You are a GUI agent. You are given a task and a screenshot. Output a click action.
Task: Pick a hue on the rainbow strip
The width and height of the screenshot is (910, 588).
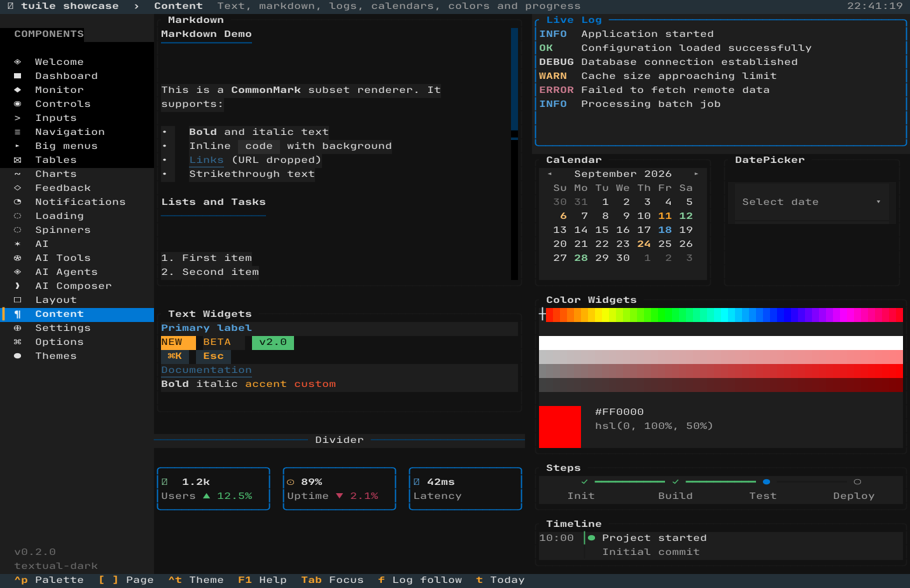[721, 314]
